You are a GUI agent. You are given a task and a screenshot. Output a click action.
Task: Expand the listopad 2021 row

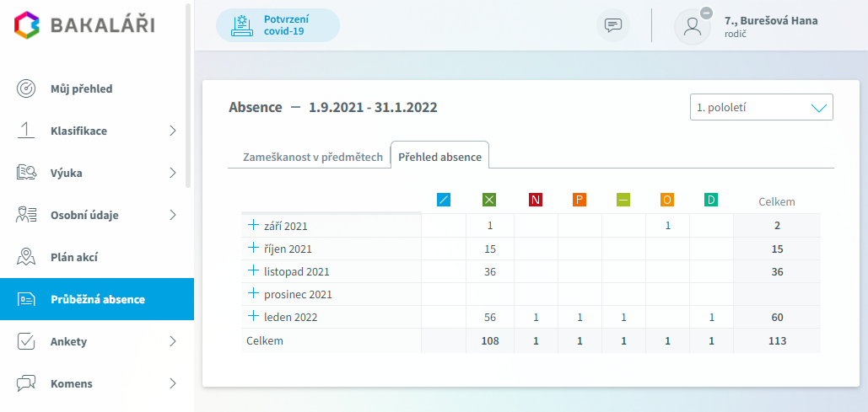[x=253, y=270]
